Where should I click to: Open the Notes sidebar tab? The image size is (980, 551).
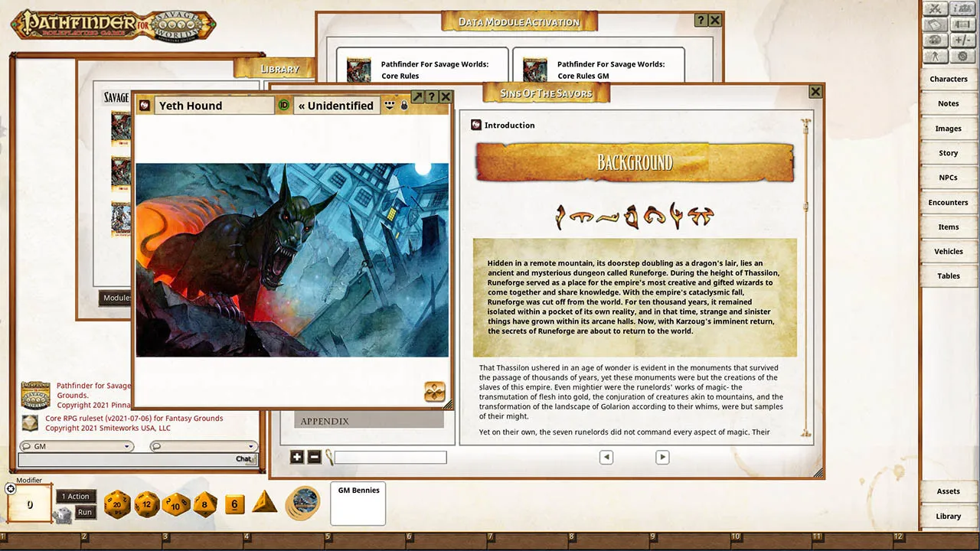tap(949, 103)
